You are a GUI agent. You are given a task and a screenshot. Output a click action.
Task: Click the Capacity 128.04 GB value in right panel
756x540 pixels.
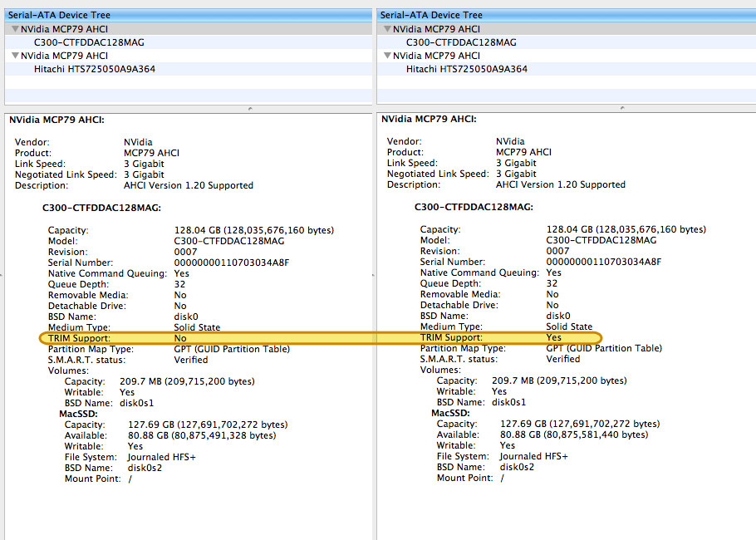tap(626, 230)
